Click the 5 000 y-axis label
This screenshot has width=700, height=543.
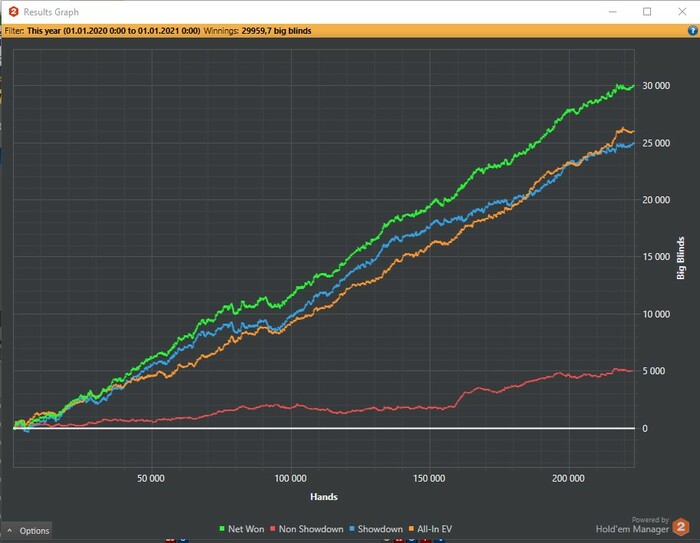pyautogui.click(x=654, y=371)
